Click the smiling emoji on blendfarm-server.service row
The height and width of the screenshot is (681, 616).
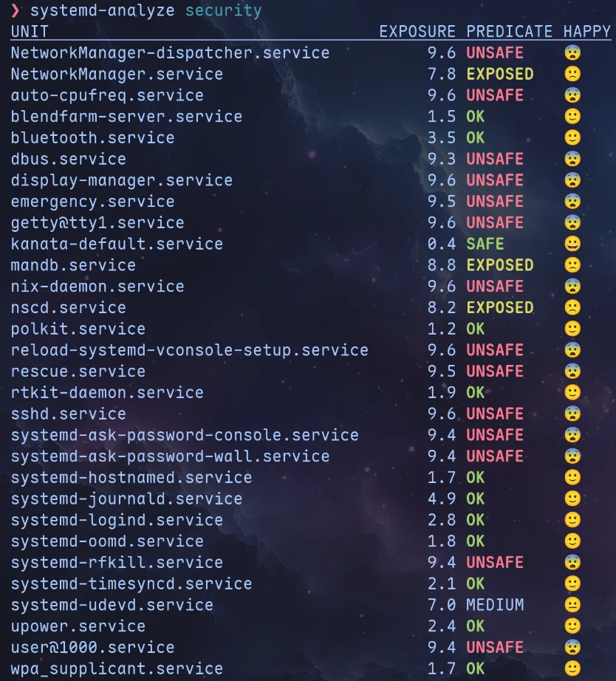point(572,117)
